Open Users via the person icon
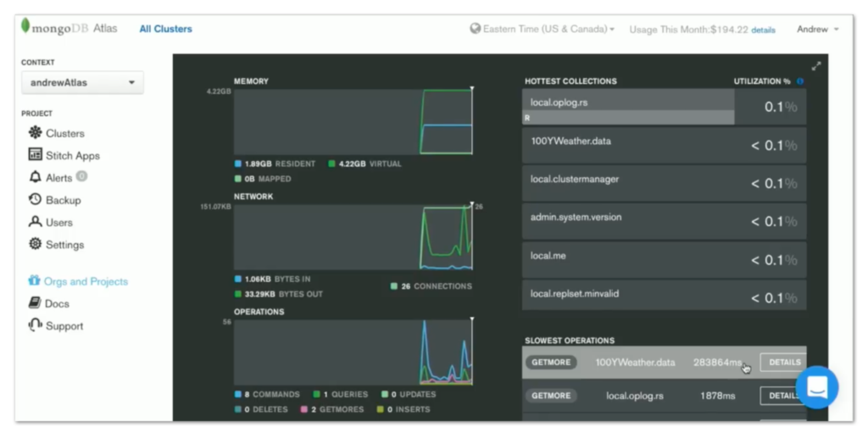The height and width of the screenshot is (438, 868). click(x=36, y=221)
